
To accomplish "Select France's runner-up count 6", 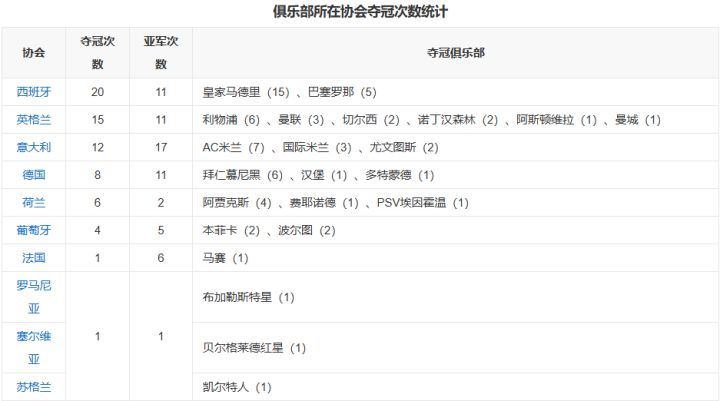I will click(x=161, y=258).
